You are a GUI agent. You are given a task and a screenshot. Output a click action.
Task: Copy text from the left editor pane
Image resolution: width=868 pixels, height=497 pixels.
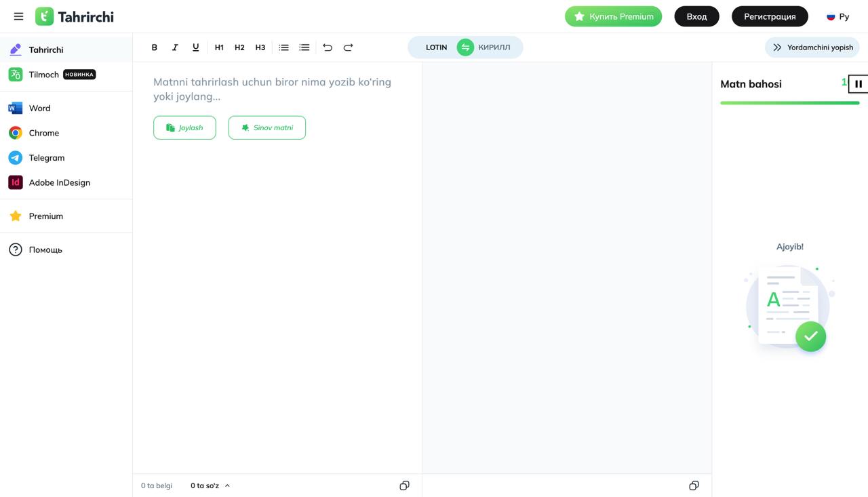click(x=404, y=485)
